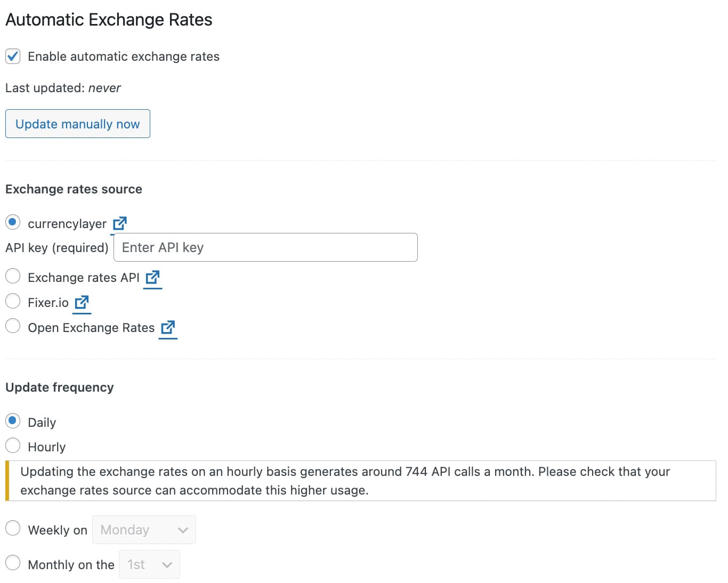Click the Automatic Exchange Rates heading

[x=109, y=19]
